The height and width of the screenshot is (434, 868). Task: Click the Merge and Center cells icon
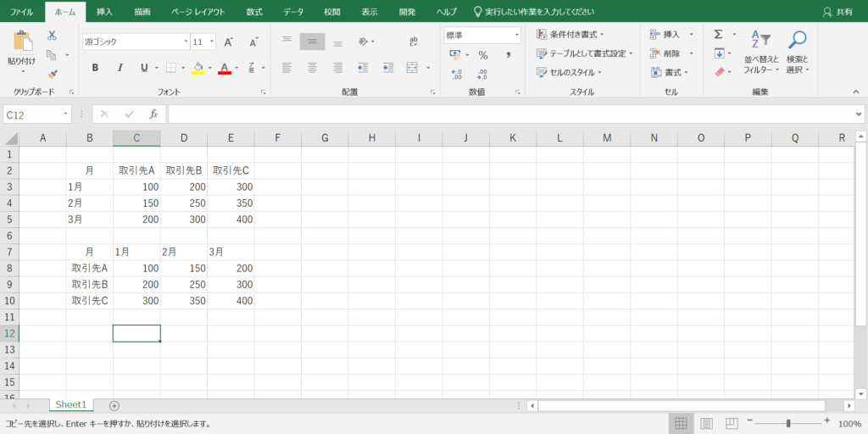click(x=413, y=68)
